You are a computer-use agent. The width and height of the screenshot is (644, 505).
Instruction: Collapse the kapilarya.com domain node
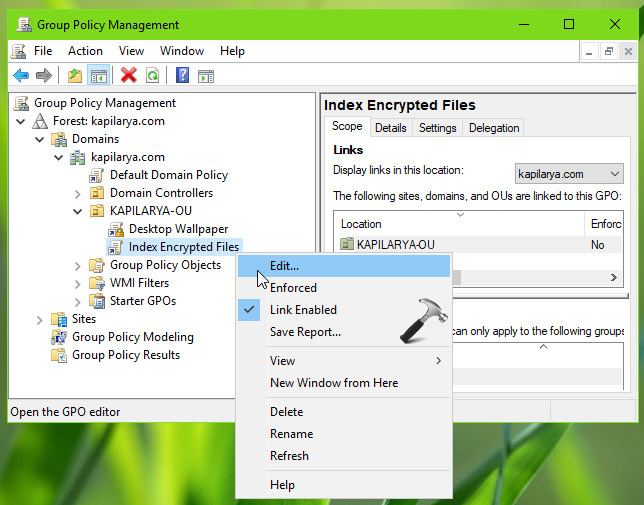click(x=58, y=157)
